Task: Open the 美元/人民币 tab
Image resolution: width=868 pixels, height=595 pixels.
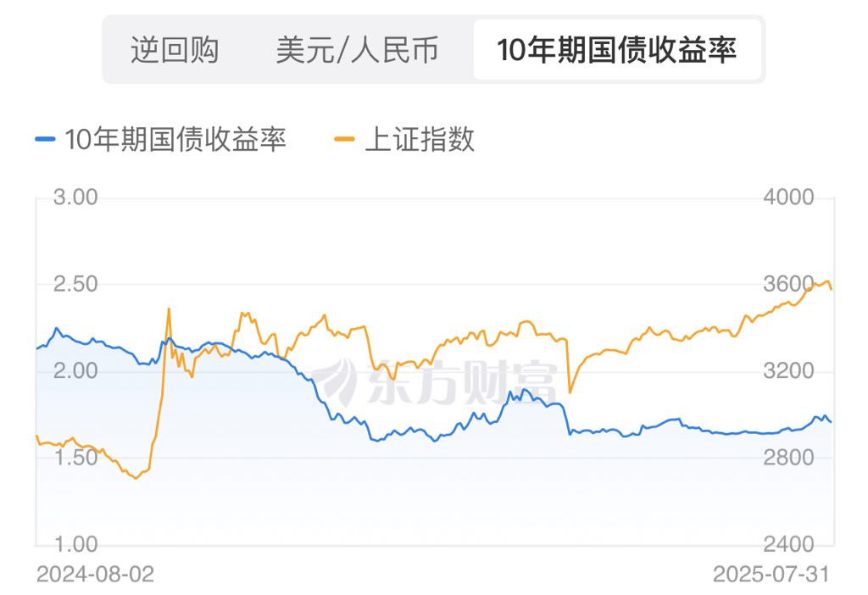Action: point(358,50)
